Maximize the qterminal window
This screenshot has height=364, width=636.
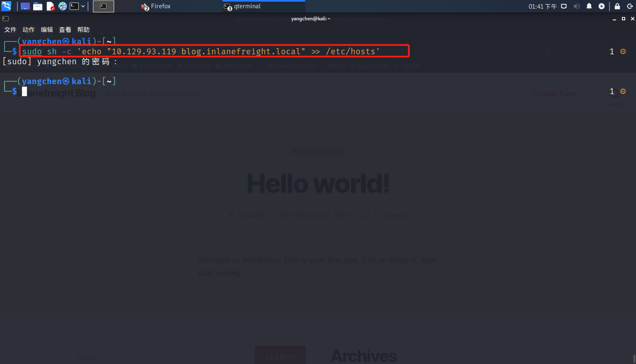pos(624,19)
